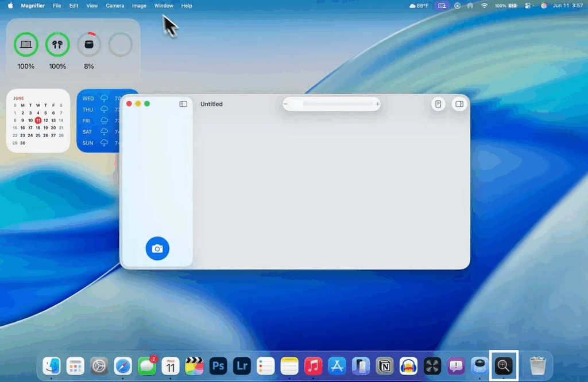Open the Control Center from the menu bar
588x382 pixels.
[x=528, y=6]
